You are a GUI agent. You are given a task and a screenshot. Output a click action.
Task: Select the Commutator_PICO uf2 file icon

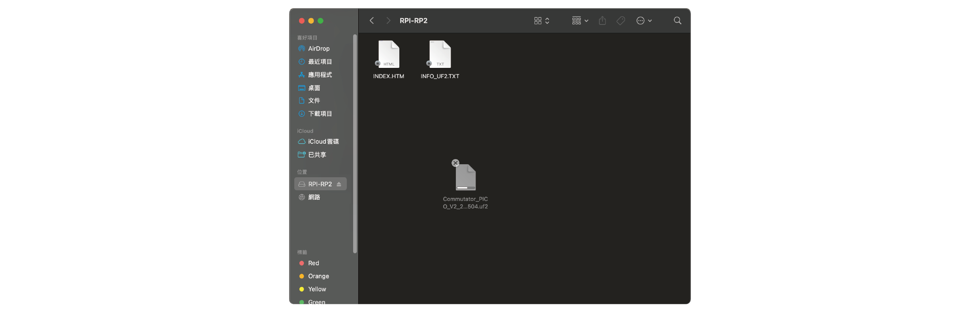(466, 177)
